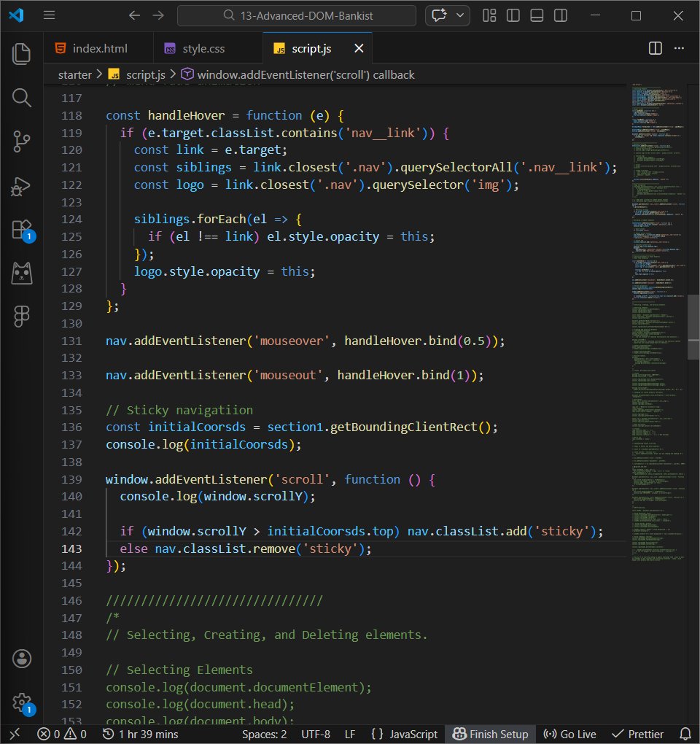Image resolution: width=700 pixels, height=744 pixels.
Task: Open the editor More Actions ellipsis menu
Action: (x=679, y=48)
